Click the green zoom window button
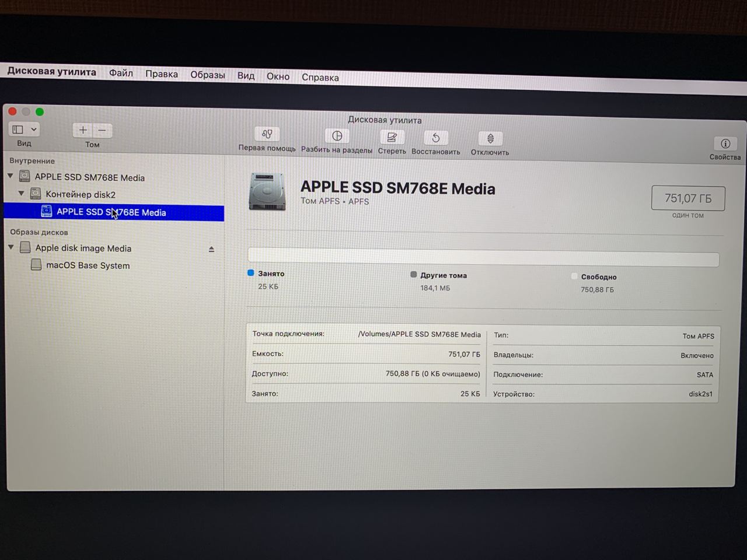 (40, 111)
